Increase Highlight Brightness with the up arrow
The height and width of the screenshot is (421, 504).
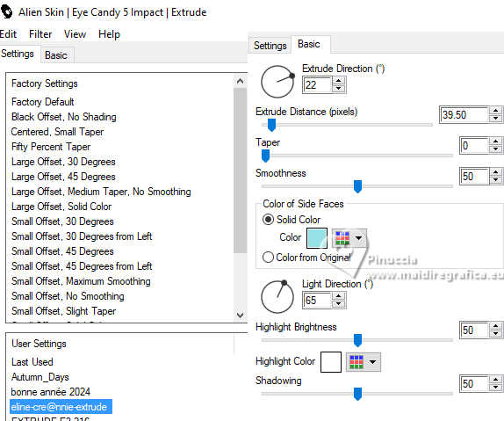(495, 326)
